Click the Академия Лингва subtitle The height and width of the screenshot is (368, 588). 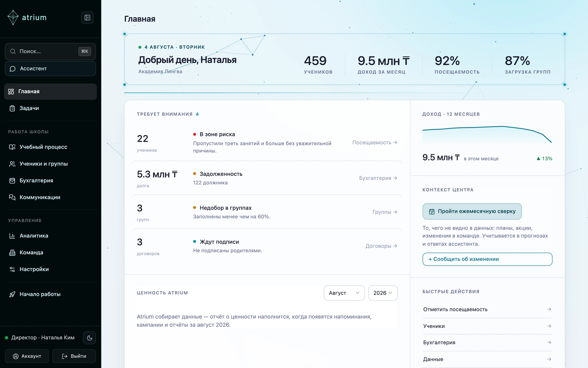tap(160, 72)
